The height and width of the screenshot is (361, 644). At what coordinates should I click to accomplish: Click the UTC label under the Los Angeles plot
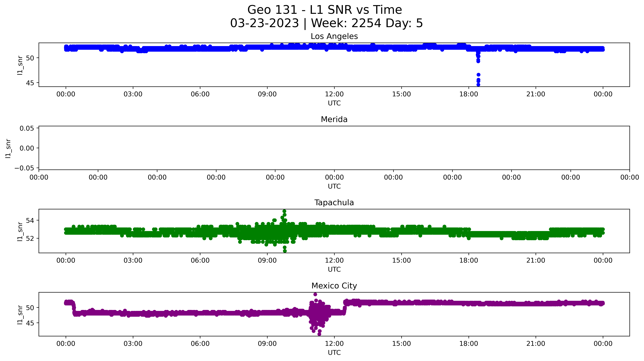pos(334,103)
